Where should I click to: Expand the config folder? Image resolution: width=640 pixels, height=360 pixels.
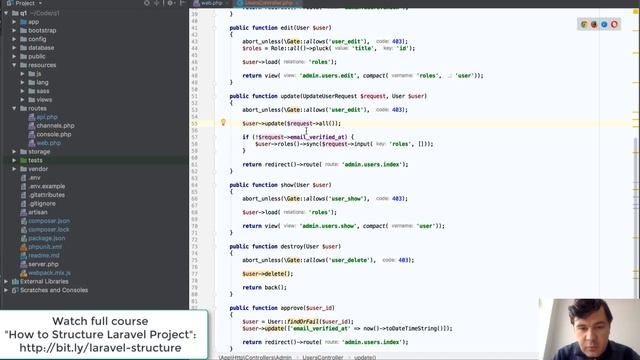coord(14,39)
